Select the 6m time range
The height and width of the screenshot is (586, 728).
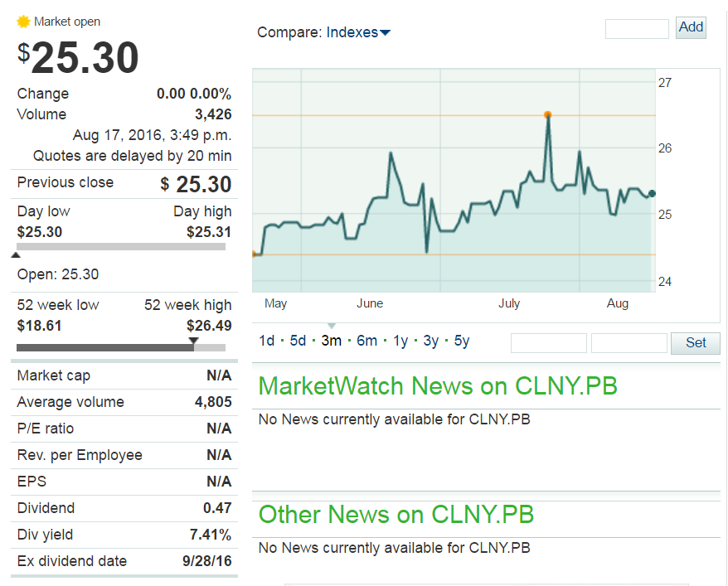coord(366,341)
